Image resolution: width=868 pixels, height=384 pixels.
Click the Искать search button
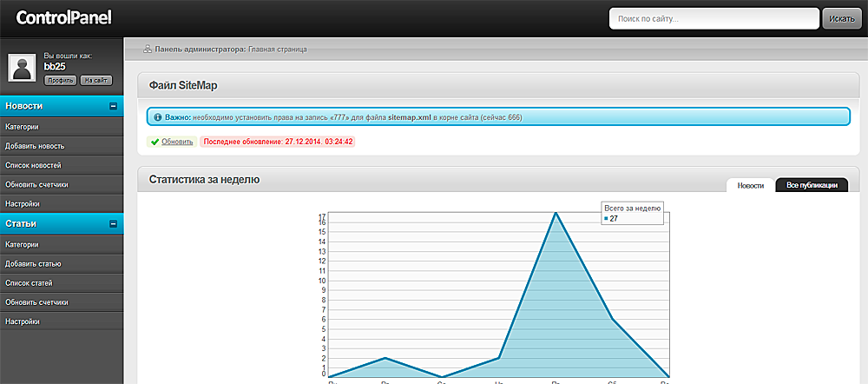tap(842, 18)
